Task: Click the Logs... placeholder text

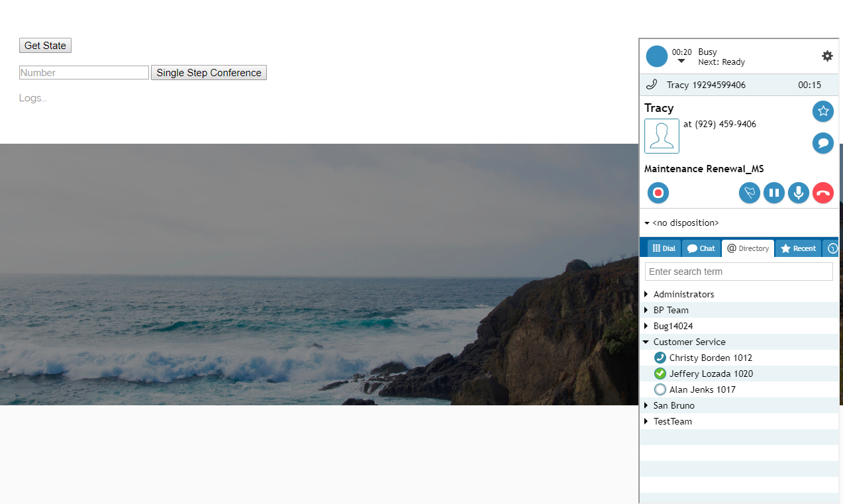Action: 33,98
